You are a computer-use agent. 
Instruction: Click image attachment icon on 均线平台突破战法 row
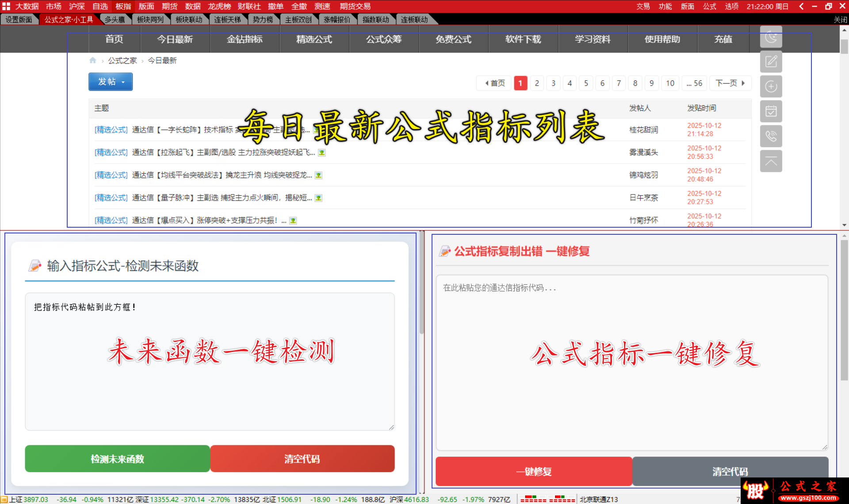click(318, 176)
